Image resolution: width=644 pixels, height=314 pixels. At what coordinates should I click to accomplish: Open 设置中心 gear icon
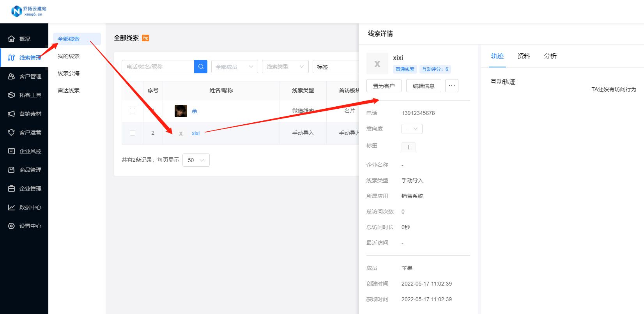coord(11,226)
